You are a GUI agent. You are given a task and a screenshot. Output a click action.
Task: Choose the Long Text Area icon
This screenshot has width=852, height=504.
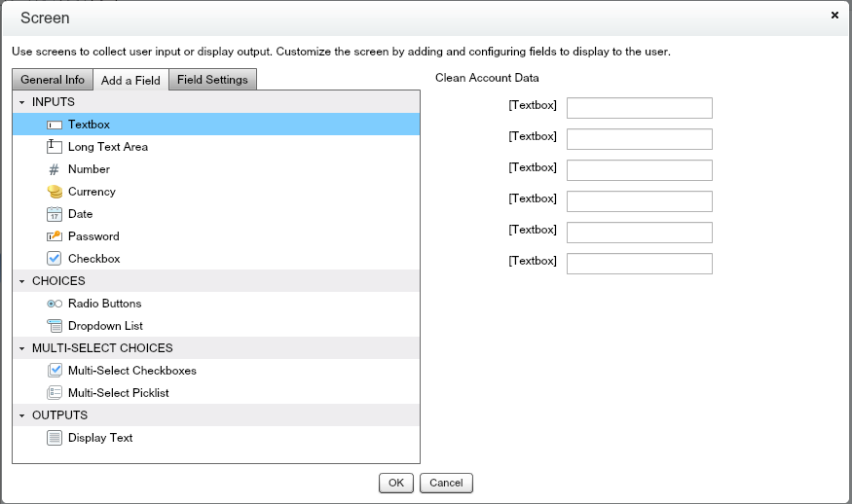tap(55, 147)
